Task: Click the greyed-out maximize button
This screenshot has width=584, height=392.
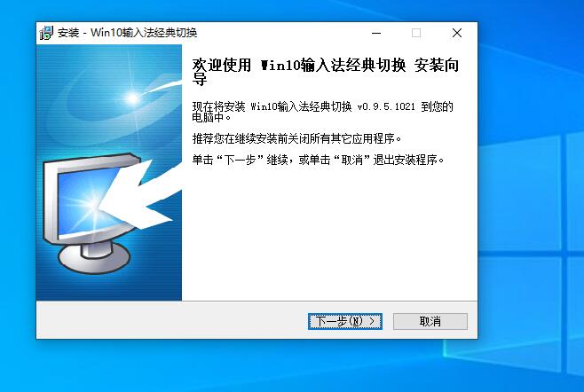Action: click(416, 33)
